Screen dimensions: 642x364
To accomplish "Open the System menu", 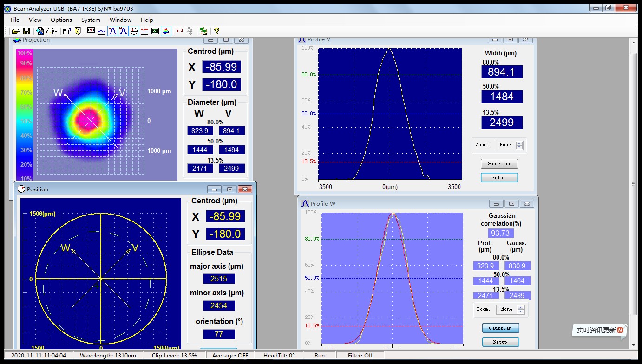I will tap(91, 20).
